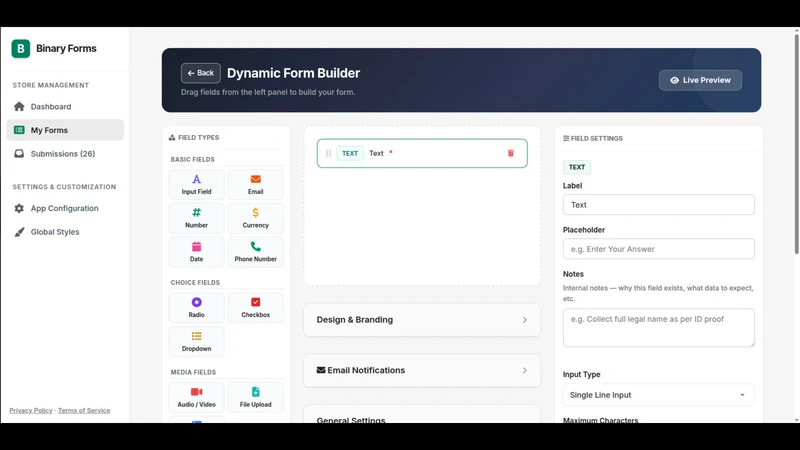Focus the Placeholder input field
This screenshot has width=800, height=450.
(659, 249)
